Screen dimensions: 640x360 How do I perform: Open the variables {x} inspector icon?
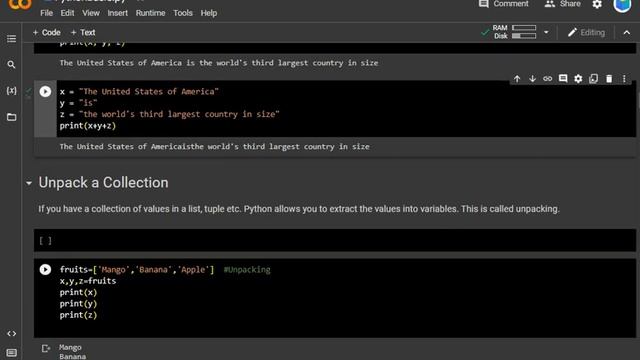(x=11, y=91)
